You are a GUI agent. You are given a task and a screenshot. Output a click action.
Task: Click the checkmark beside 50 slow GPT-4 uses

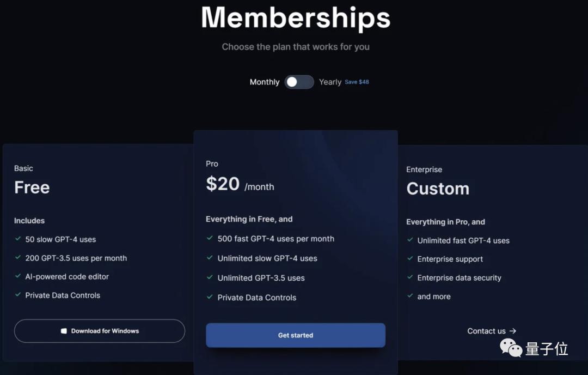tap(18, 239)
